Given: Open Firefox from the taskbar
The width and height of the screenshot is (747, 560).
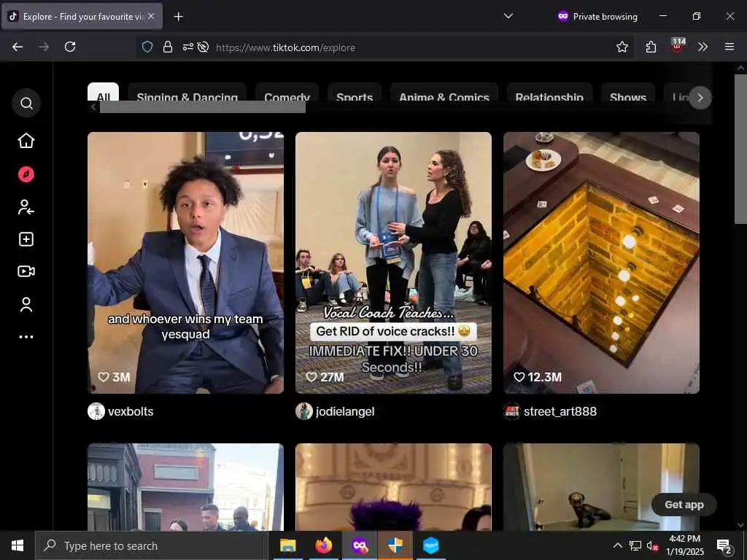Looking at the screenshot, I should coord(323,545).
